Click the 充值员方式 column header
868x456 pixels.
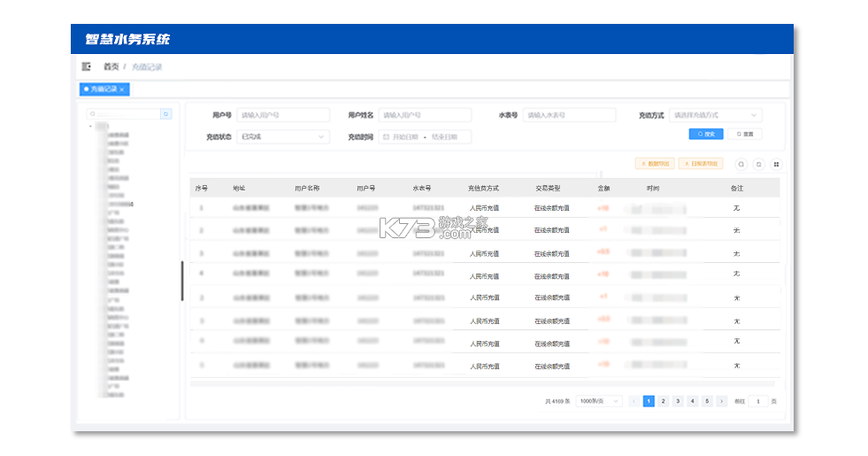pyautogui.click(x=483, y=189)
